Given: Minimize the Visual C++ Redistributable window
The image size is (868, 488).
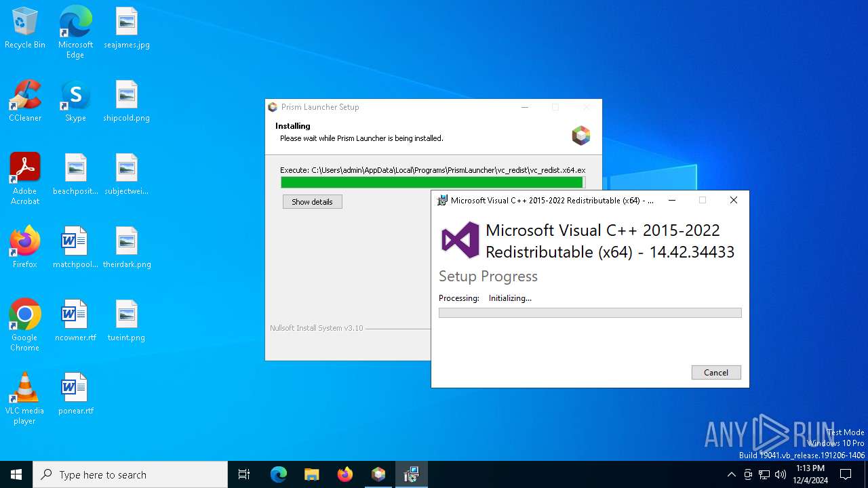Looking at the screenshot, I should [x=672, y=200].
